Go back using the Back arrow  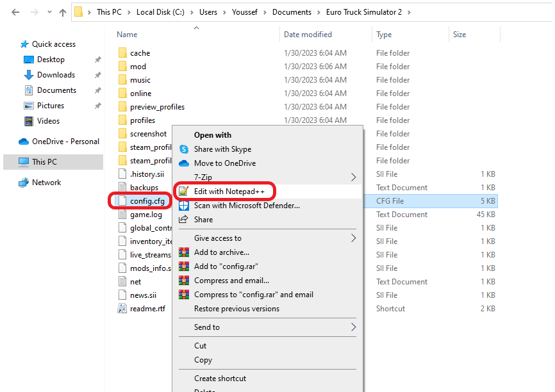pos(15,12)
